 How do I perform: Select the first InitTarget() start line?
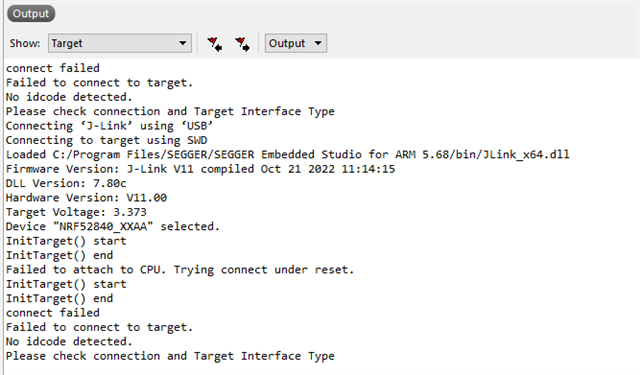(x=66, y=241)
